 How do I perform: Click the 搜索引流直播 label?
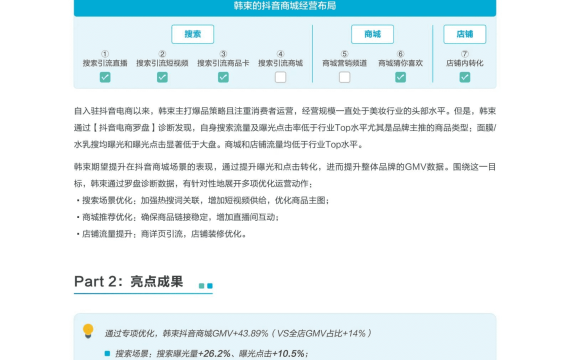pos(105,63)
